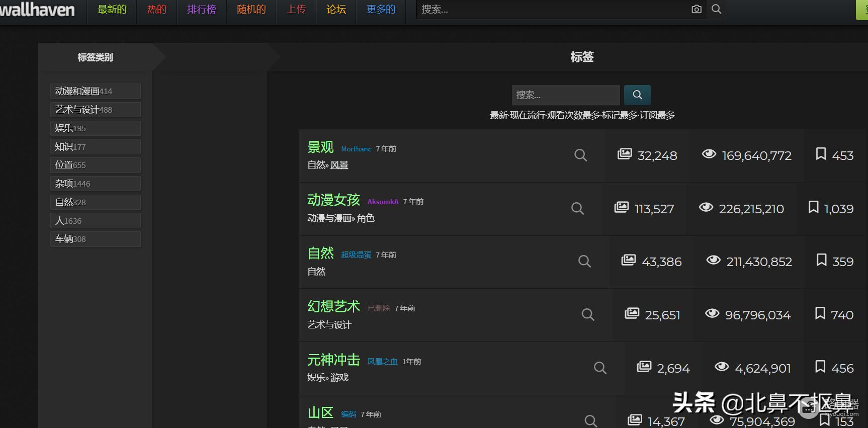The width and height of the screenshot is (868, 428).
Task: Click the magnifier icon in top search bar
Action: pos(717,9)
